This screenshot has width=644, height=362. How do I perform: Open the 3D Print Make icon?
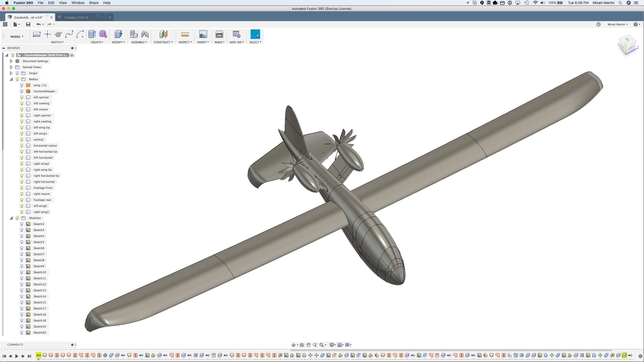click(219, 34)
